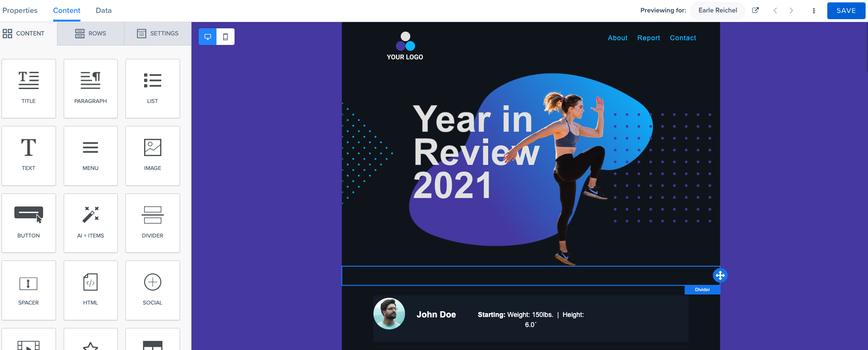Image resolution: width=868 pixels, height=350 pixels.
Task: Go to next preview recipient
Action: [791, 11]
